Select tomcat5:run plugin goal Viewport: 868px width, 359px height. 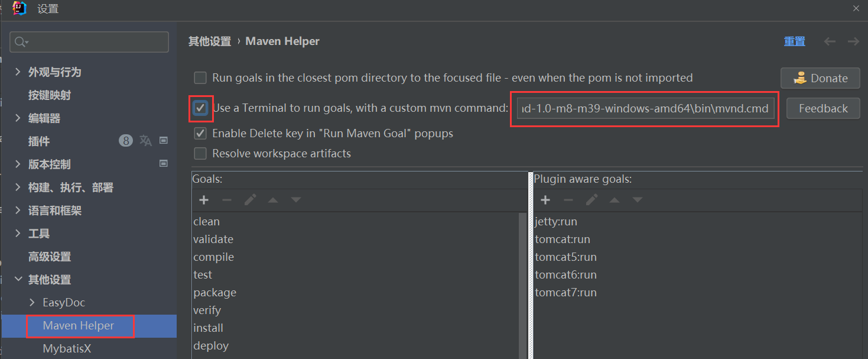click(x=565, y=257)
